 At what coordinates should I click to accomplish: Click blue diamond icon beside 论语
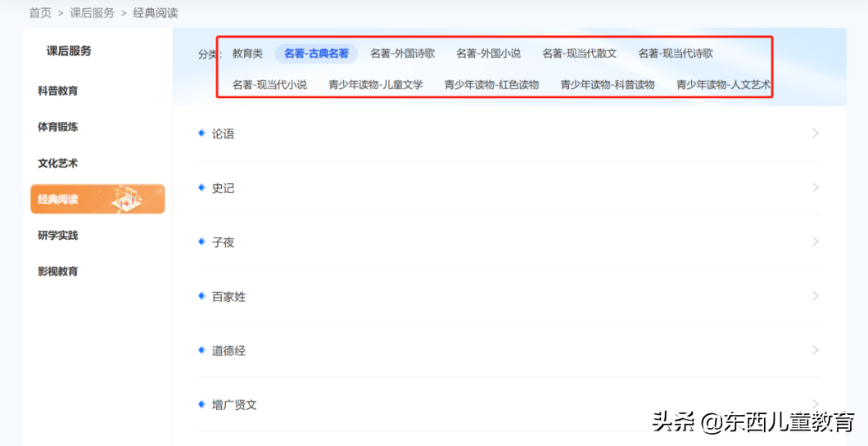pos(201,133)
